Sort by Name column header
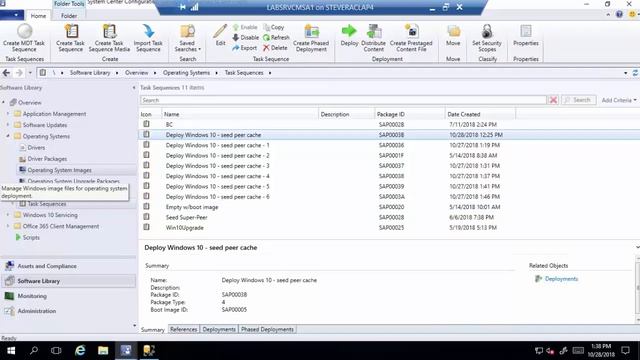This screenshot has height=360, width=640. tap(240, 114)
